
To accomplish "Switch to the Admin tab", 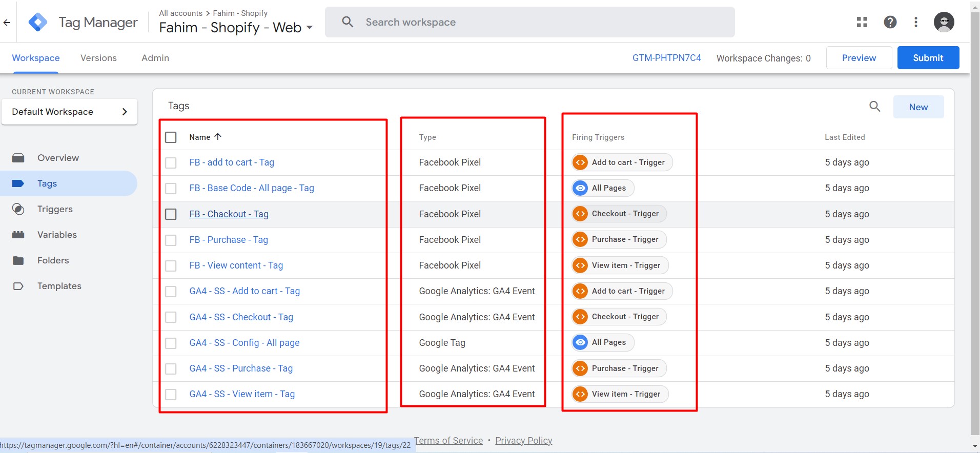I will click(155, 58).
